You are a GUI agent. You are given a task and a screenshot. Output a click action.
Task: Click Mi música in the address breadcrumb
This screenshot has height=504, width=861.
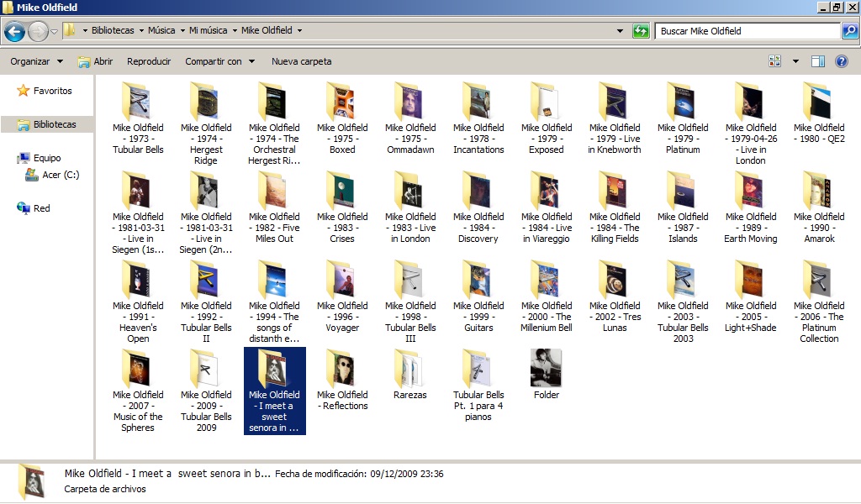[209, 31]
